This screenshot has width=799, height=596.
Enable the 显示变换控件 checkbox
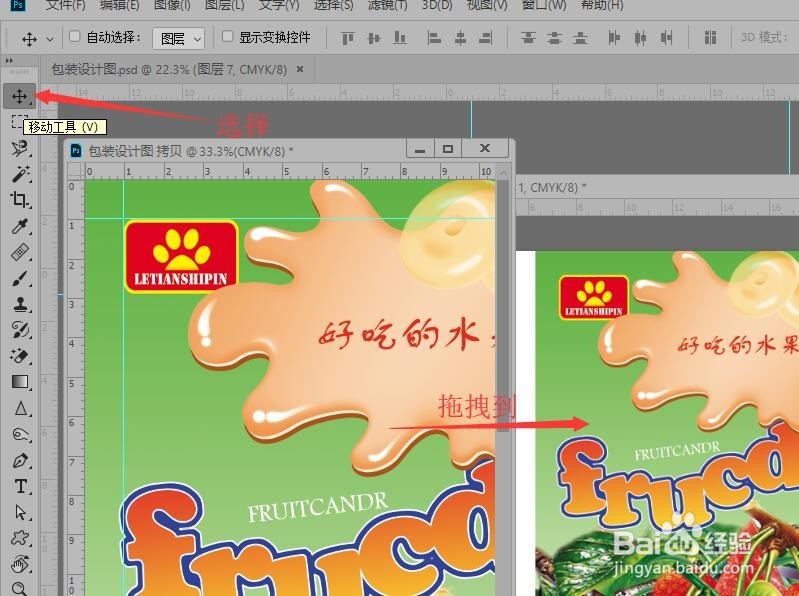pos(227,36)
